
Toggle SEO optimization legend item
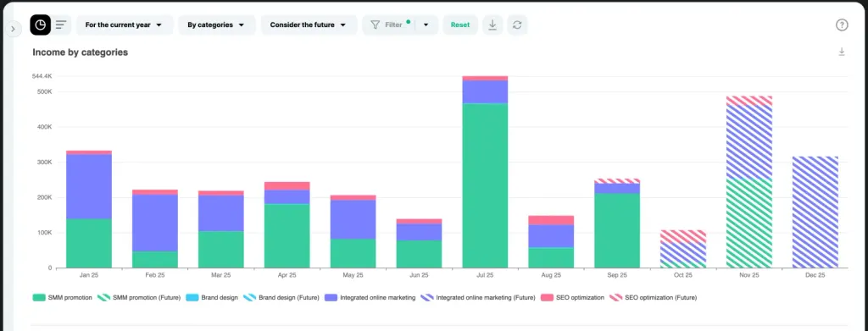[572, 297]
